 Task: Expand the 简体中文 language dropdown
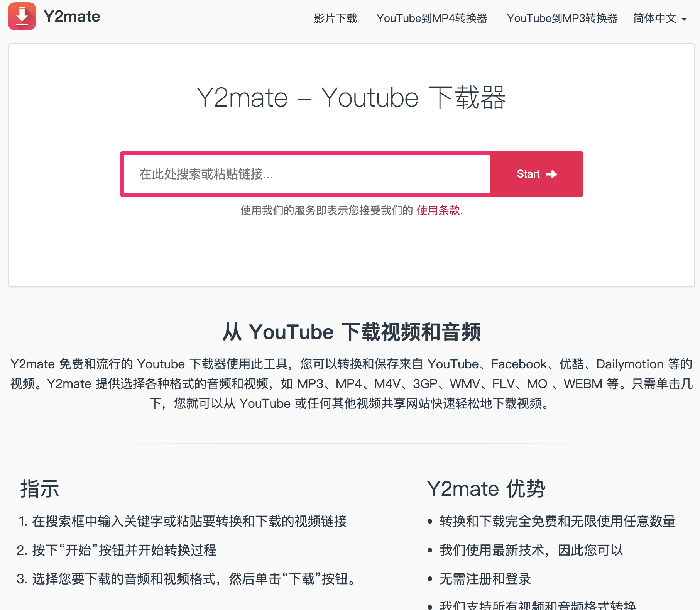[x=660, y=18]
